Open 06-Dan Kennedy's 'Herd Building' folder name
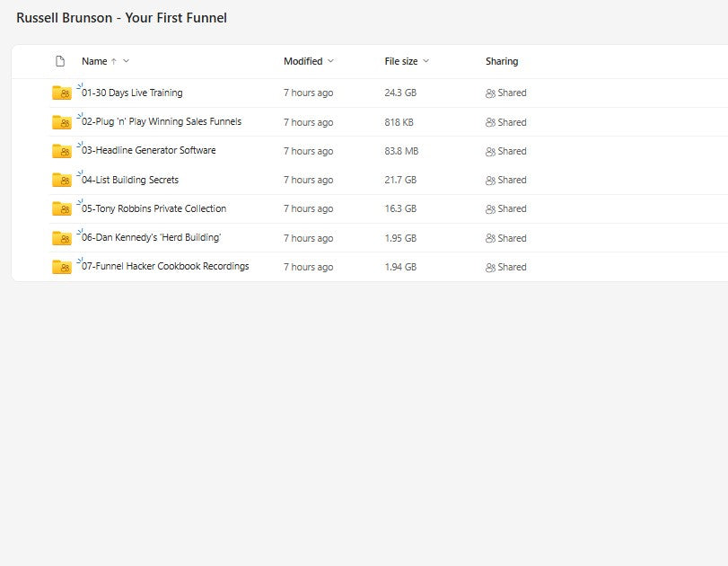 point(152,237)
